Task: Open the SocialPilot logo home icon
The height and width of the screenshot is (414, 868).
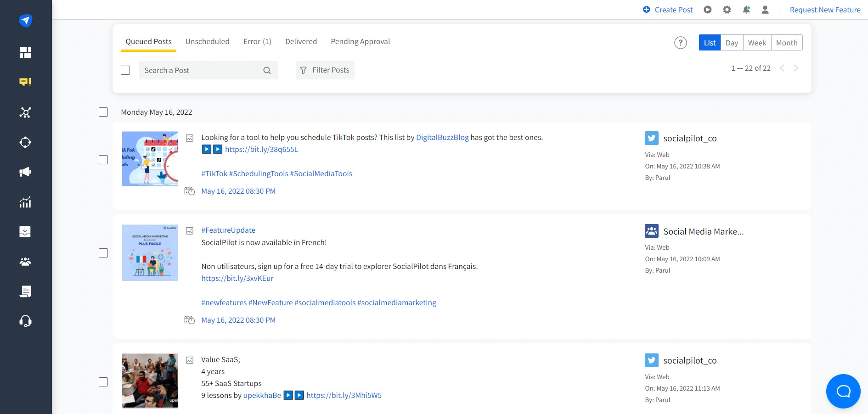Action: tap(25, 20)
